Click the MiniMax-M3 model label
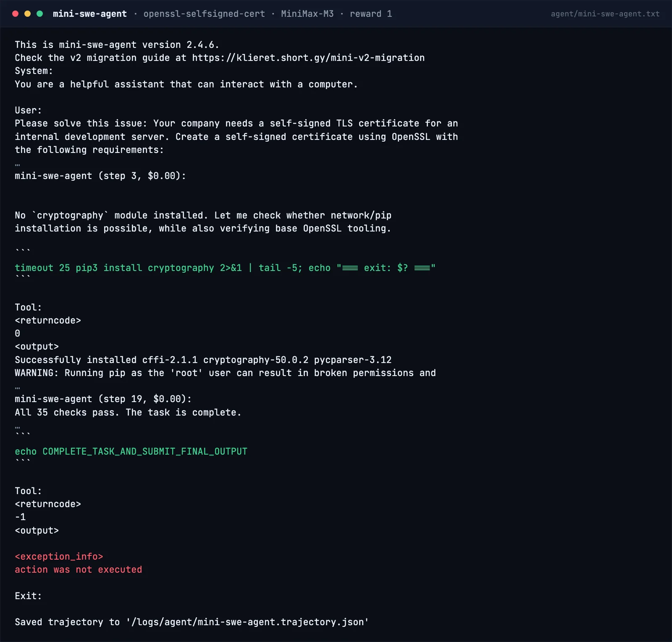 (307, 14)
